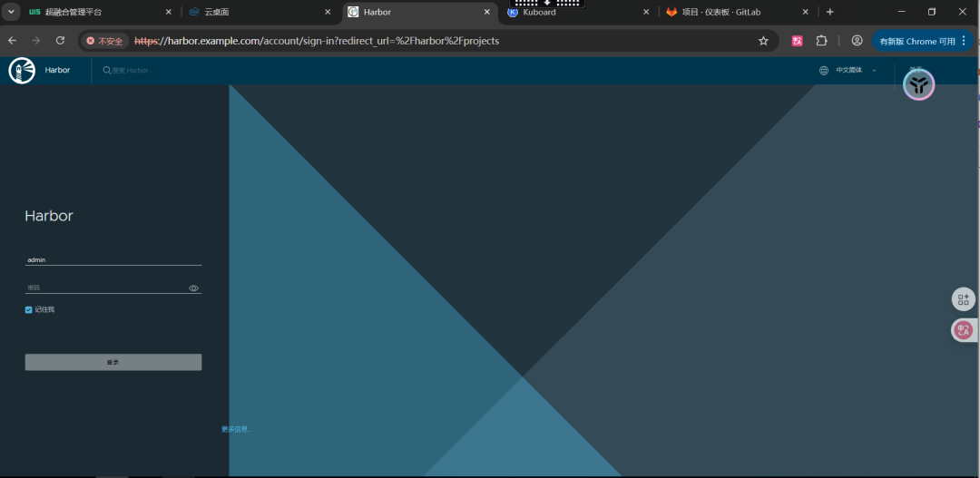Screen dimensions: 980x478
Task: Click the 搜索 Harbor search box
Action: 132,71
